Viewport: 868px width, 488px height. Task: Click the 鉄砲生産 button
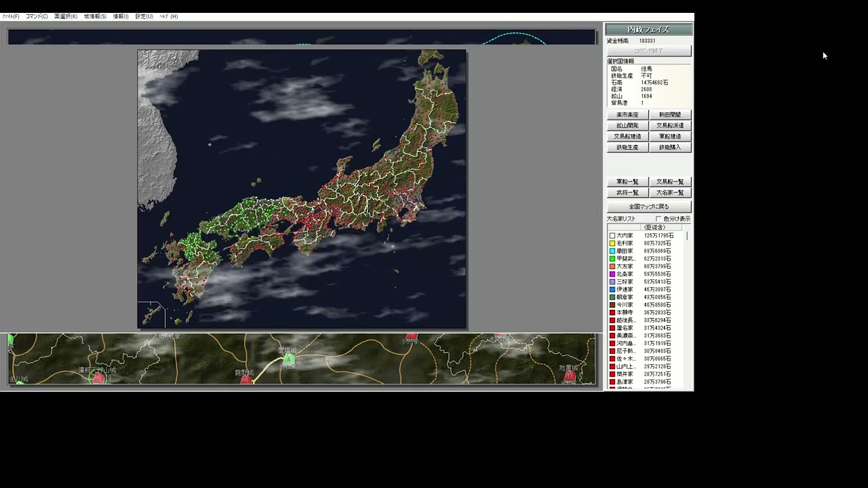(627, 147)
